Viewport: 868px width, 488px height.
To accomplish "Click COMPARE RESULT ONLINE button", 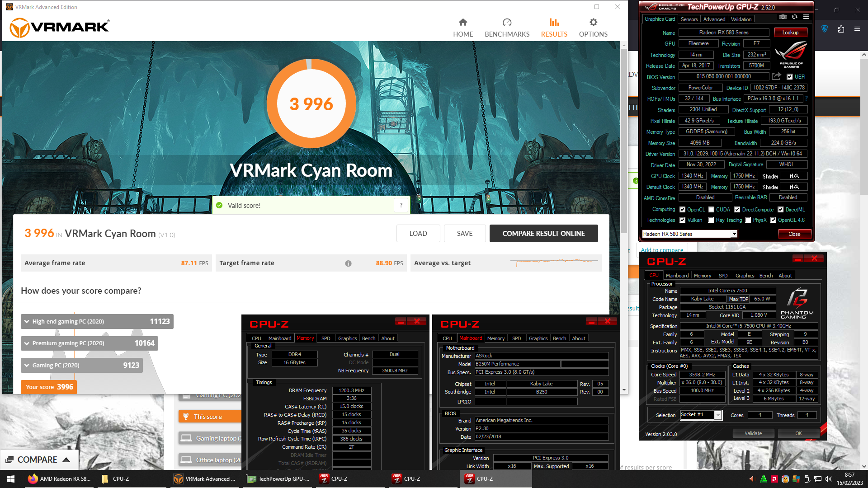I will tap(543, 234).
